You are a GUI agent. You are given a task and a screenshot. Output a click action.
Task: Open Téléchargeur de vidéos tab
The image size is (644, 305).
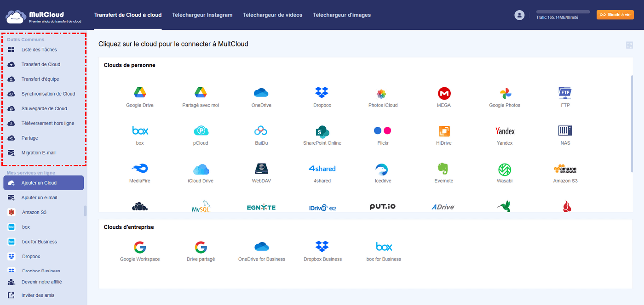click(x=273, y=15)
